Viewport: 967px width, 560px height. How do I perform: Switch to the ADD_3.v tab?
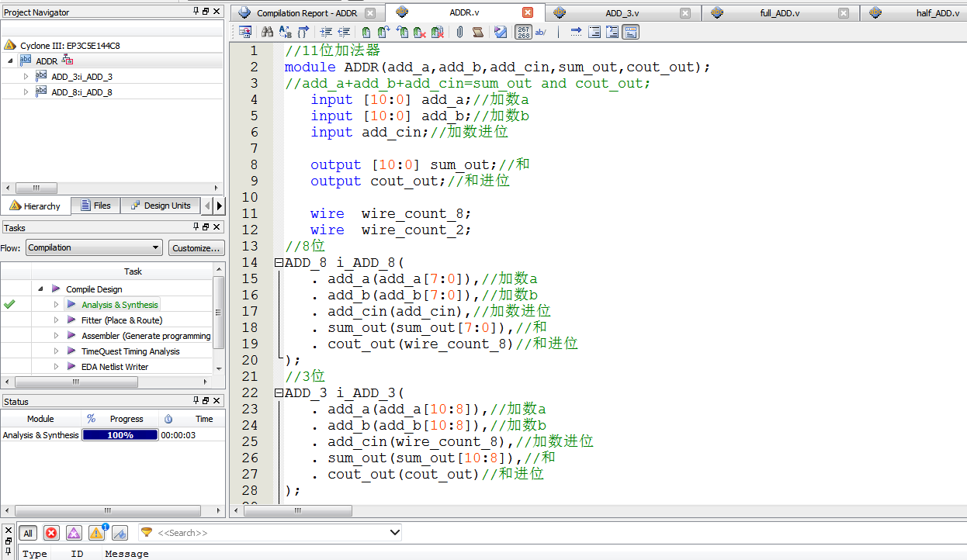tap(622, 13)
